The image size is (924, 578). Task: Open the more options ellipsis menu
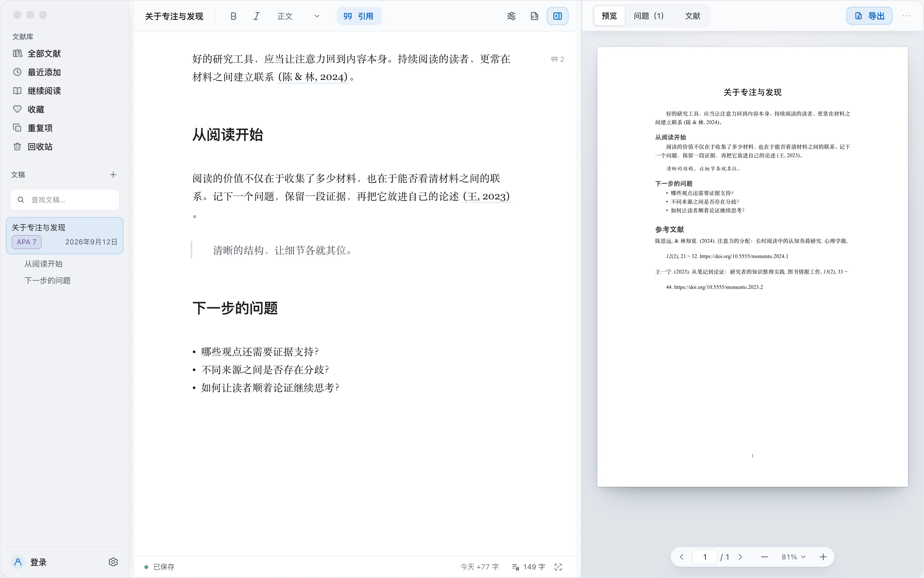[907, 16]
